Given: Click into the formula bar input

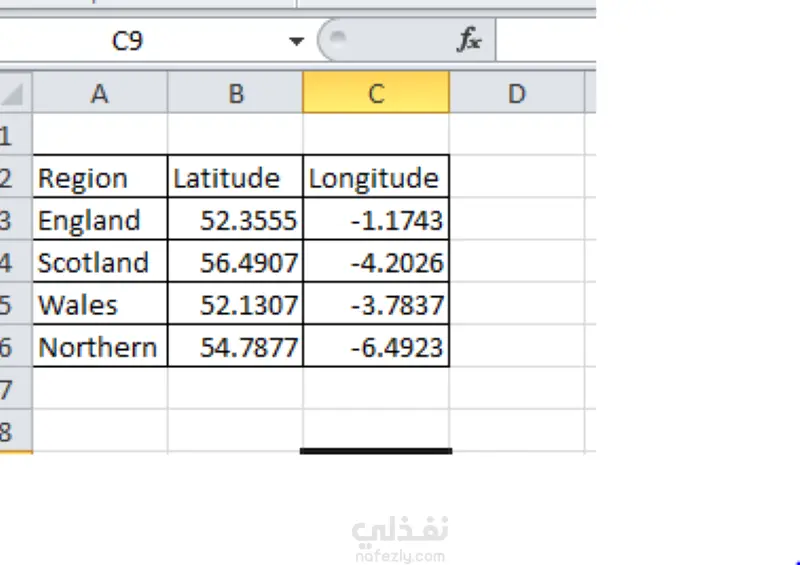Looking at the screenshot, I should click(x=545, y=41).
